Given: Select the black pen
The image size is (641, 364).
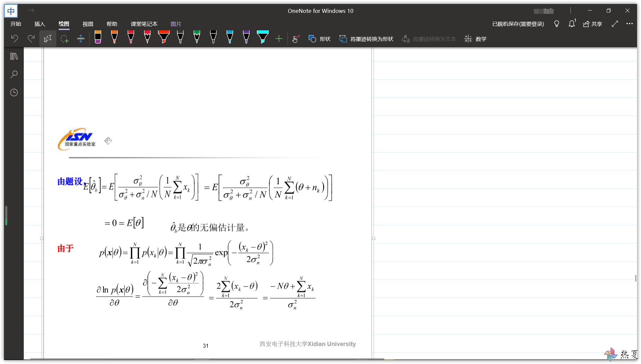Looking at the screenshot, I should click(x=213, y=37).
